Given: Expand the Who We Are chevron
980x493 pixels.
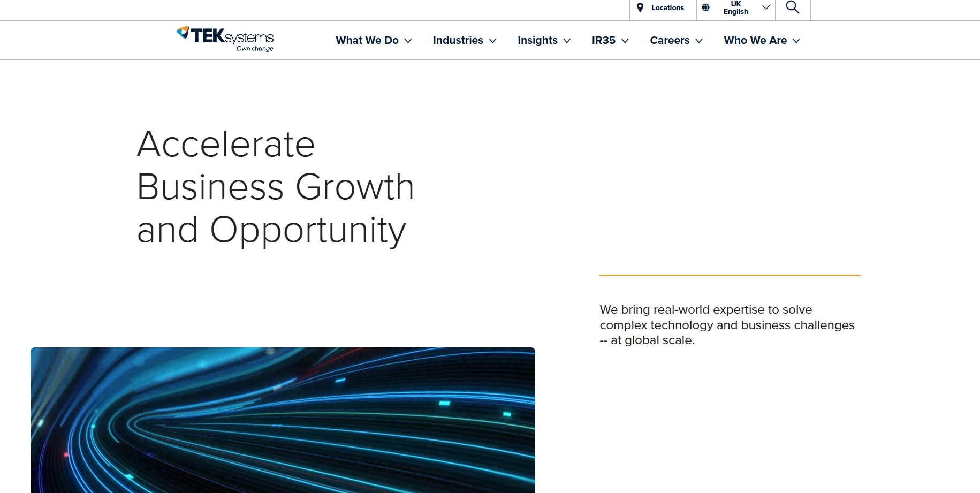Looking at the screenshot, I should (796, 41).
